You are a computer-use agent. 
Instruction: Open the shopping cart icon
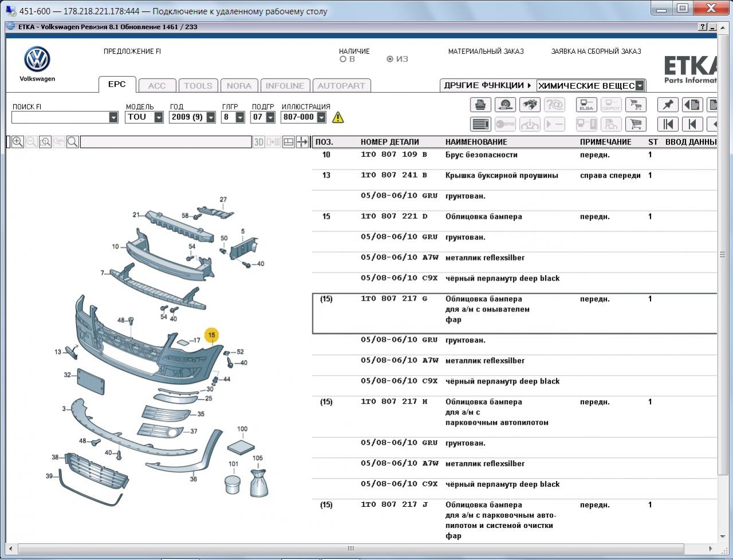click(x=636, y=124)
